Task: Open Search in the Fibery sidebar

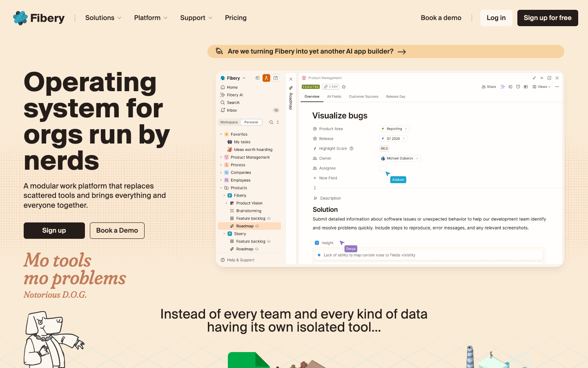Action: tap(230, 103)
